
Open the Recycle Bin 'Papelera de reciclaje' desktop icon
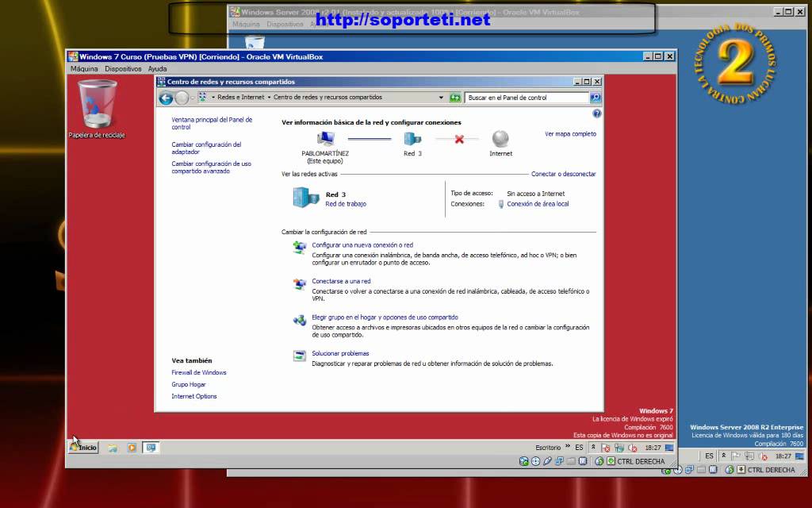(x=97, y=109)
